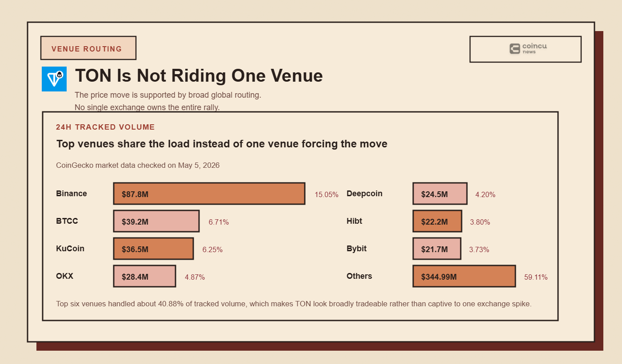Viewport: 622px width, 364px height.
Task: Click the CoinGecko market data date line
Action: (138, 165)
